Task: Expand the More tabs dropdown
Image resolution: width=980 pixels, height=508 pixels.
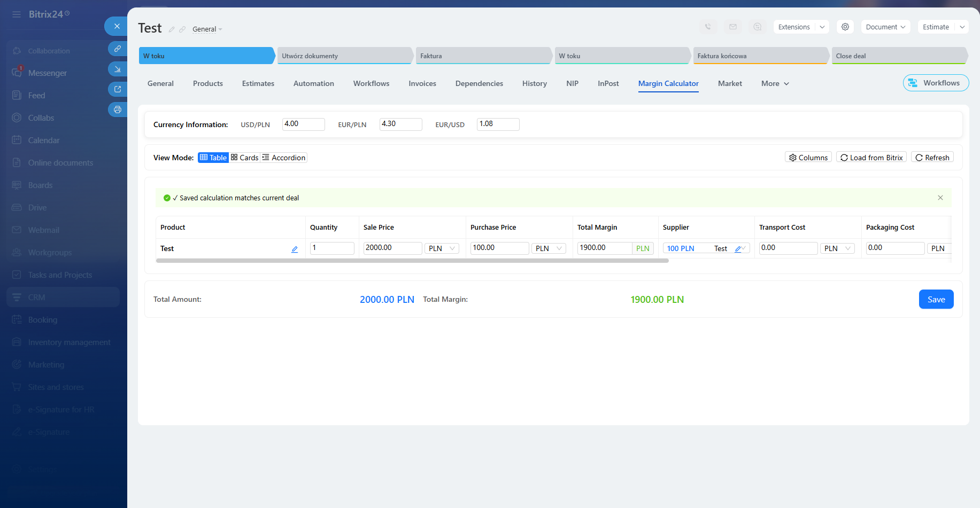Action: tap(775, 83)
